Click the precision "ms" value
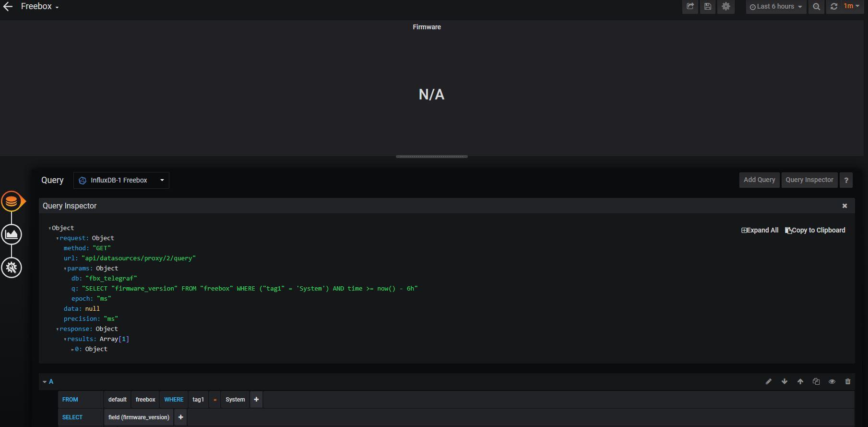The width and height of the screenshot is (868, 427). (111, 318)
